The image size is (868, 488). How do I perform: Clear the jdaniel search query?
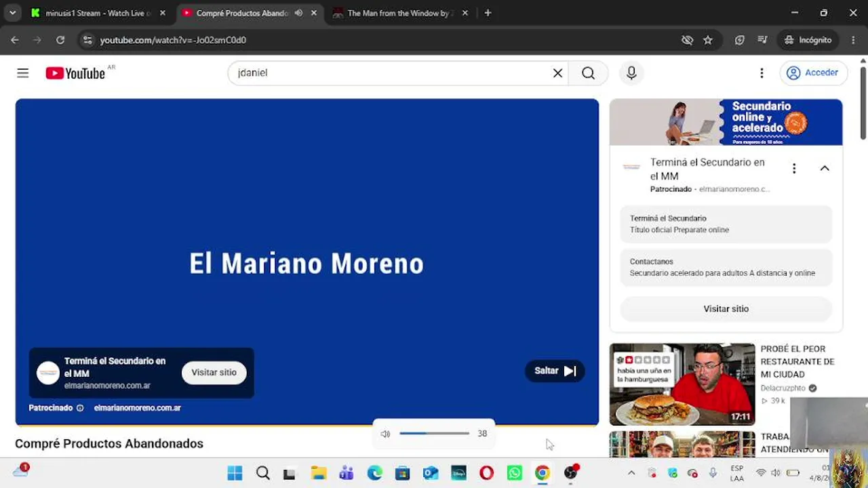[557, 73]
